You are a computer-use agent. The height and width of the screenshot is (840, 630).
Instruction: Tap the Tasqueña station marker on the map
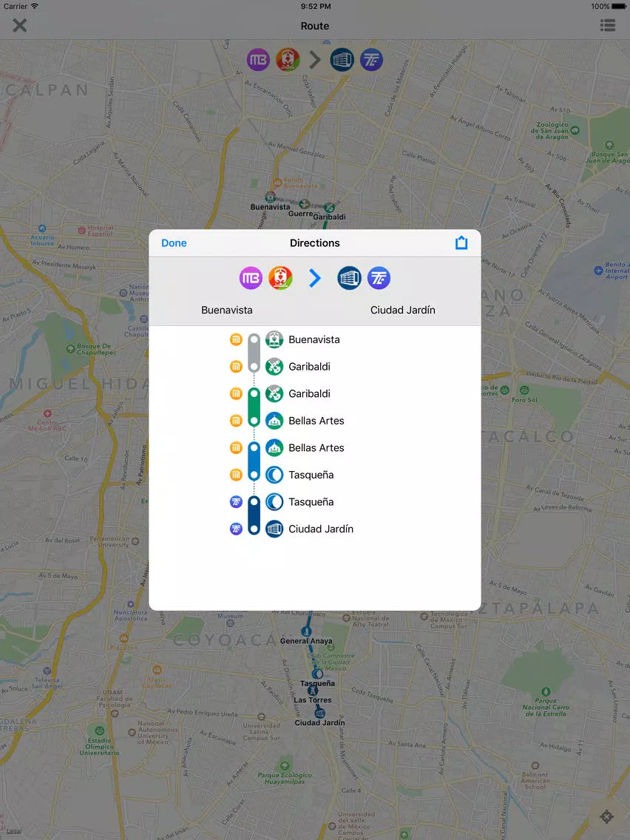[x=317, y=674]
